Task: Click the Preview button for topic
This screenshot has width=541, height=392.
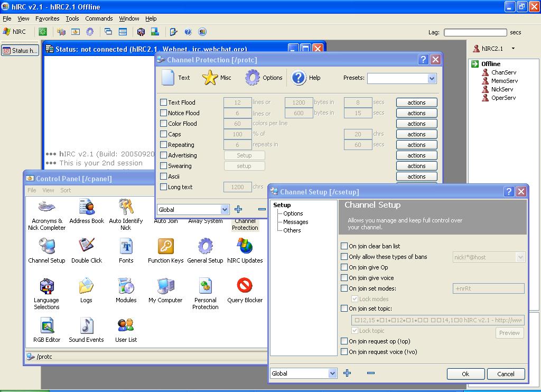Action: coord(509,333)
